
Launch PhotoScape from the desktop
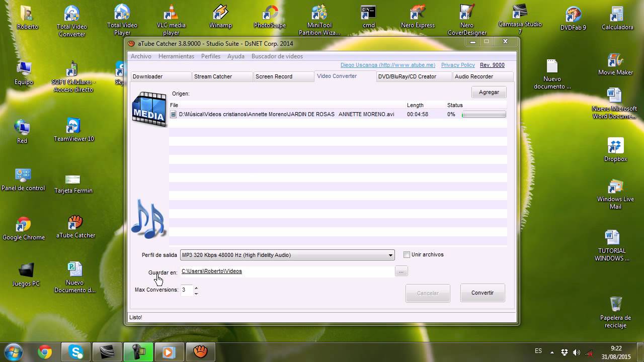(x=270, y=17)
